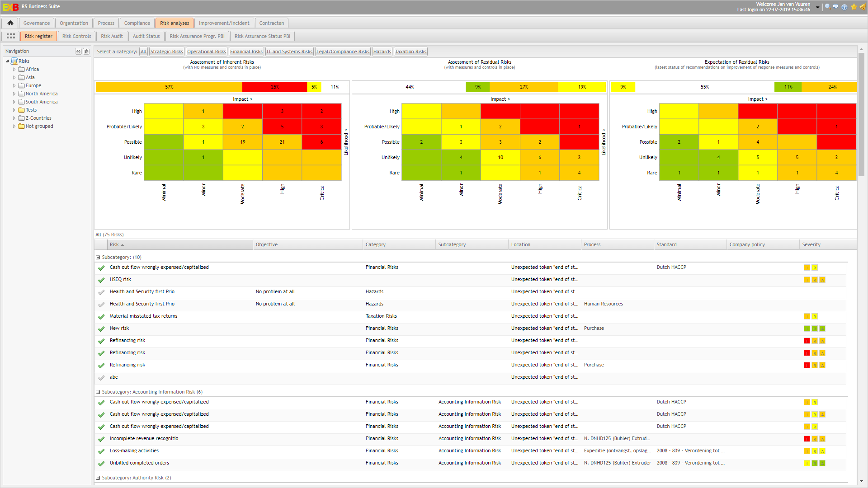The height and width of the screenshot is (488, 868).
Task: Switch to the Risk Controls tab
Action: click(x=76, y=36)
